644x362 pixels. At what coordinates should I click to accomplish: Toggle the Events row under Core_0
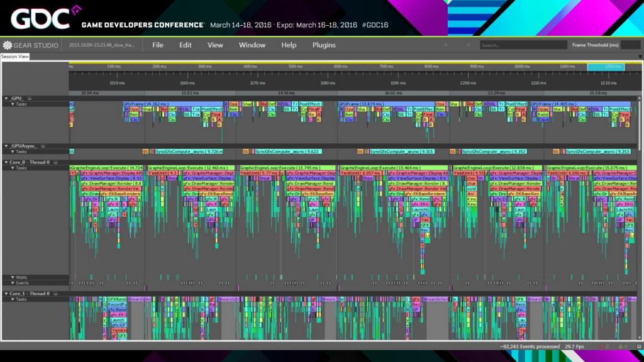click(x=13, y=283)
